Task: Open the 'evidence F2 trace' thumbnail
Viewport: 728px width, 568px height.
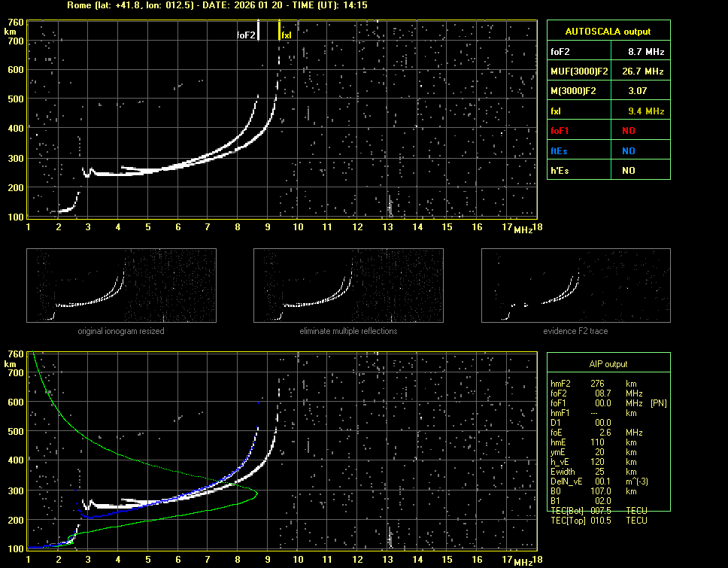Action: point(575,285)
